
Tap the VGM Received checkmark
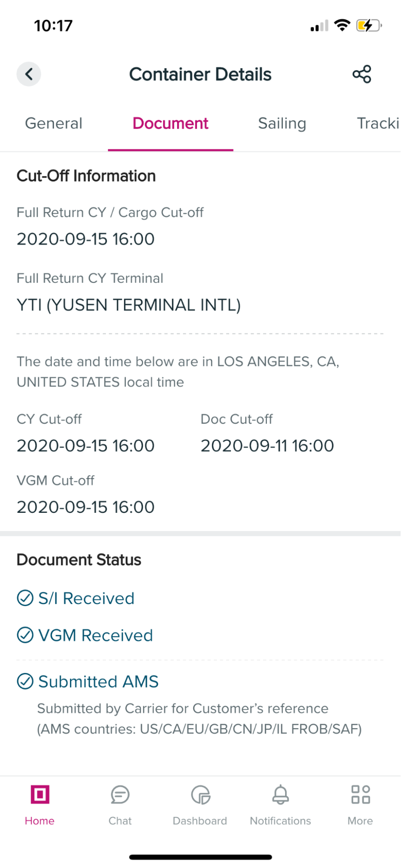[x=25, y=635]
